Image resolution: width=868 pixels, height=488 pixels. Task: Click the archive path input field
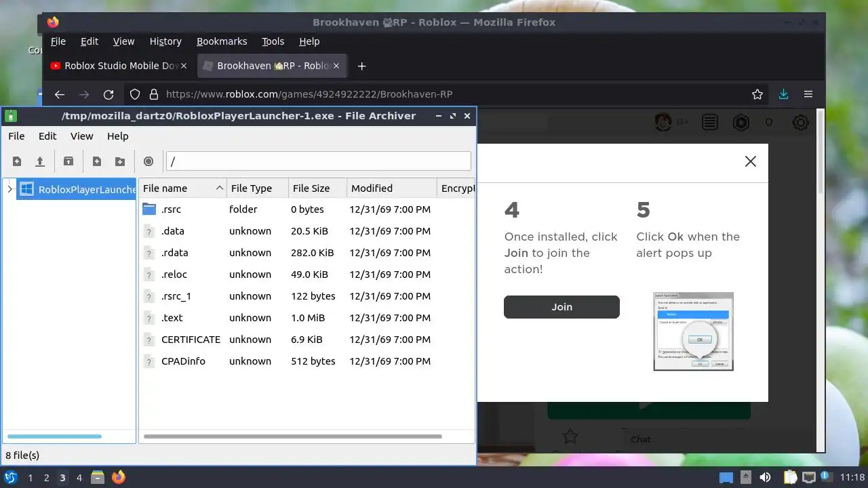[x=318, y=161]
